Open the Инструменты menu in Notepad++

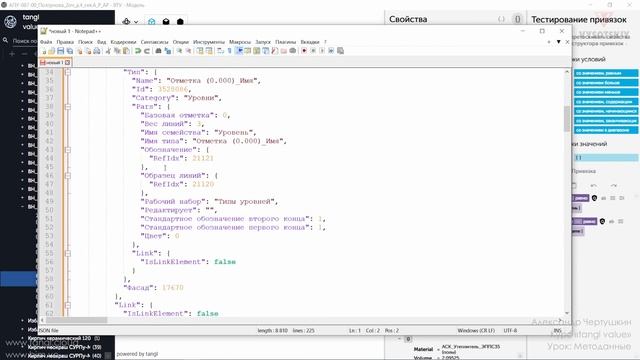[209, 42]
